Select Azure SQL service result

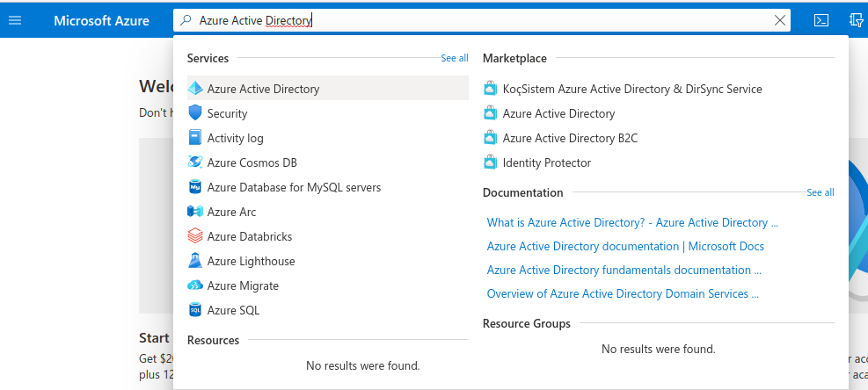pos(233,310)
